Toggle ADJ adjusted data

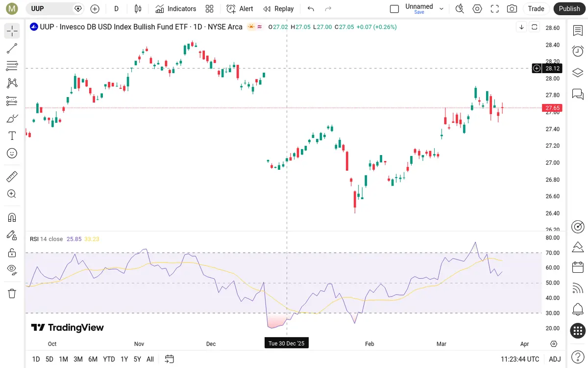point(555,359)
